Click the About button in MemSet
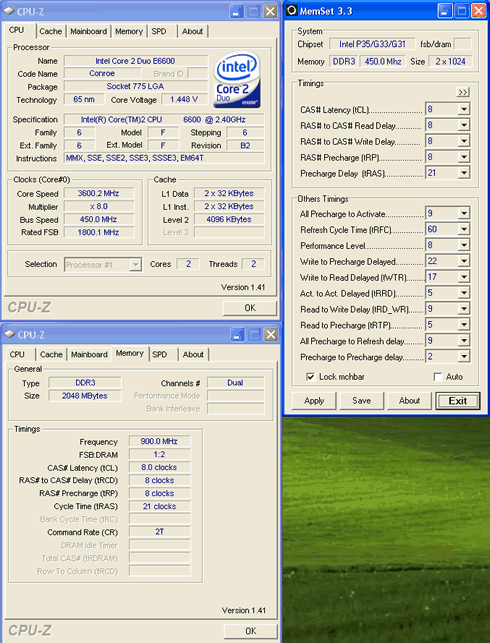Image resolution: width=490 pixels, height=643 pixels. [x=409, y=401]
